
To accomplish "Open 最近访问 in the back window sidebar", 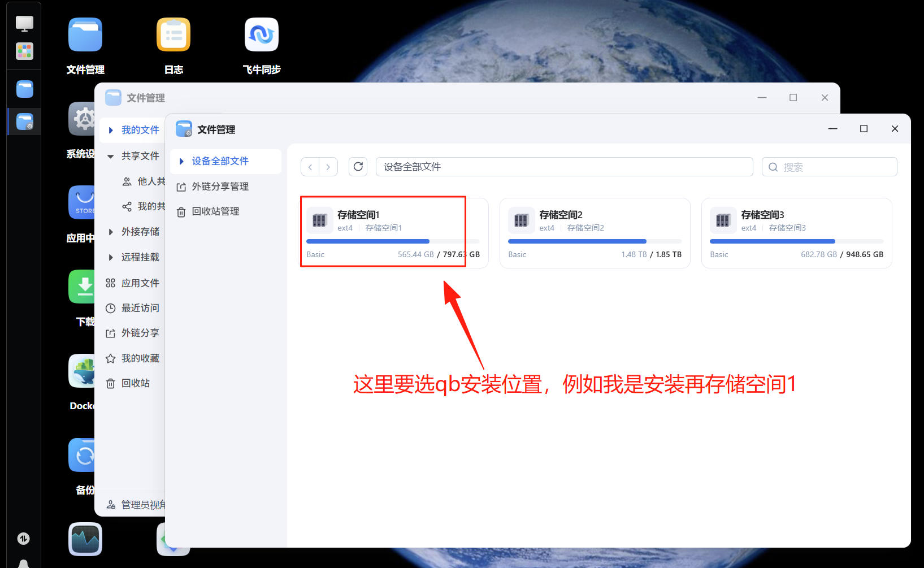I will click(133, 308).
